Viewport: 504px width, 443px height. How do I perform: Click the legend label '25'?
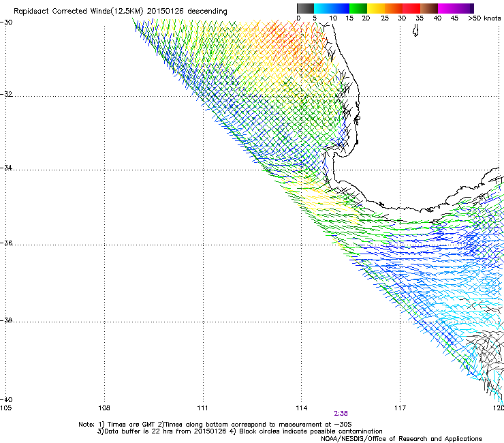pos(385,18)
